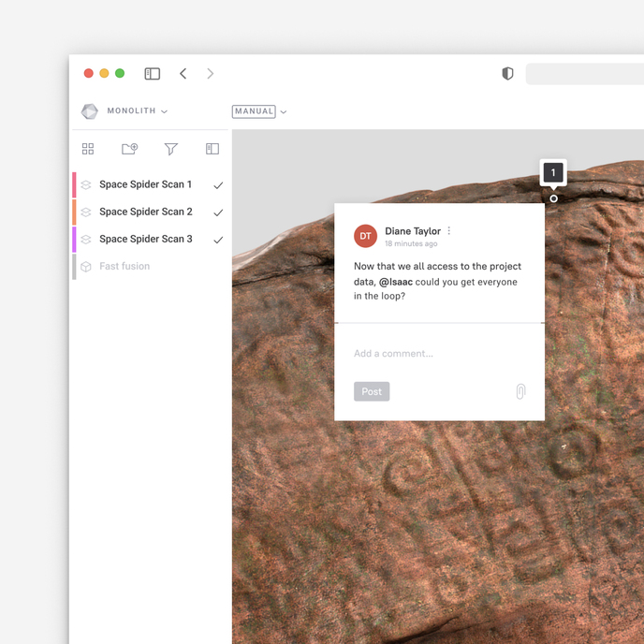Switch to grid view icon

pos(88,149)
